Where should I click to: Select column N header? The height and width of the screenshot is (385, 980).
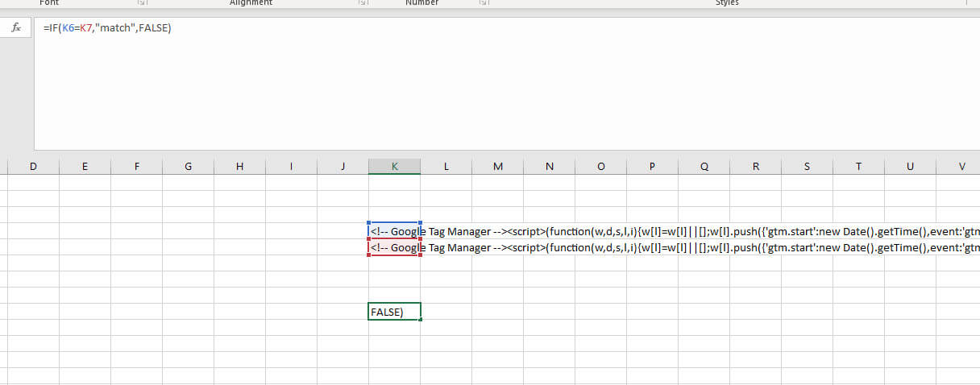[549, 166]
